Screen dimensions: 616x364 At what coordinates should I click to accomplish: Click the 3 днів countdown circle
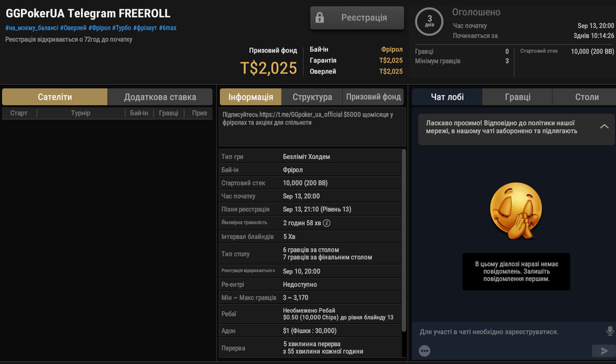[429, 21]
